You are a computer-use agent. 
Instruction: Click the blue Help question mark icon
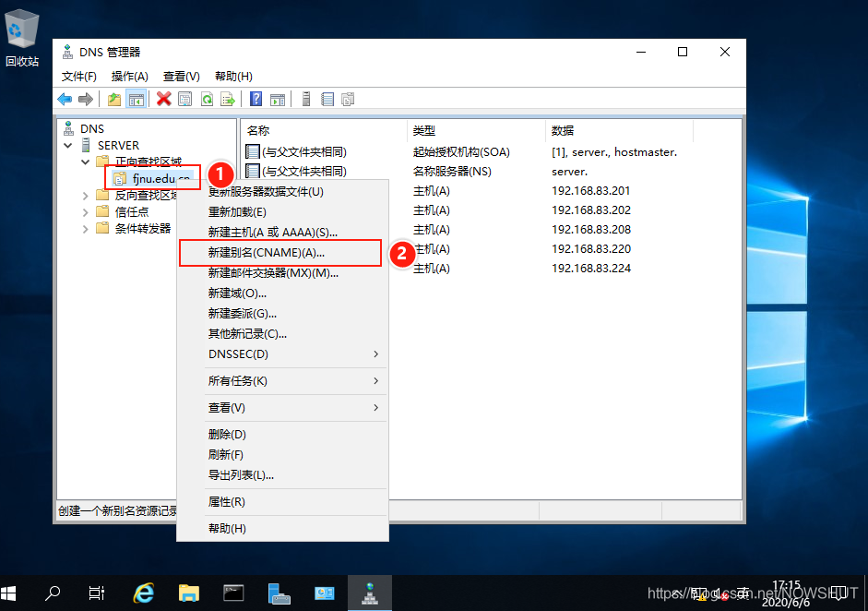256,99
